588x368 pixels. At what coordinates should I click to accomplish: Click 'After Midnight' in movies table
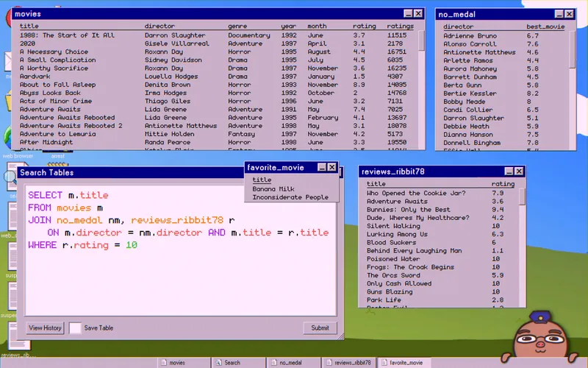coord(46,142)
